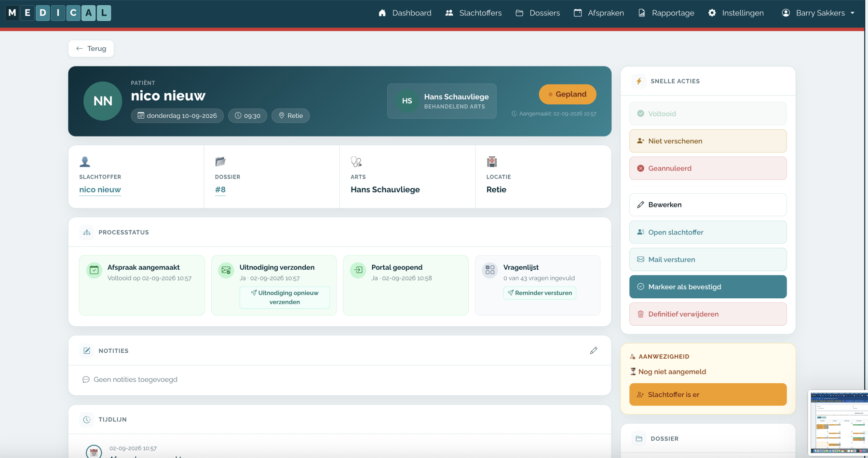This screenshot has width=868, height=458.
Task: Click the Notities section note icon
Action: pyautogui.click(x=87, y=351)
